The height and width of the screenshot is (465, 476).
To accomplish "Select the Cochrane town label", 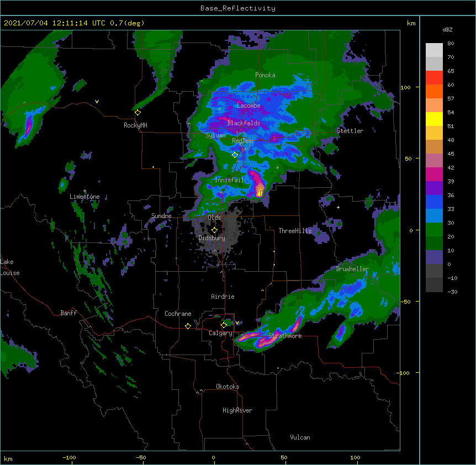I will click(x=178, y=314).
